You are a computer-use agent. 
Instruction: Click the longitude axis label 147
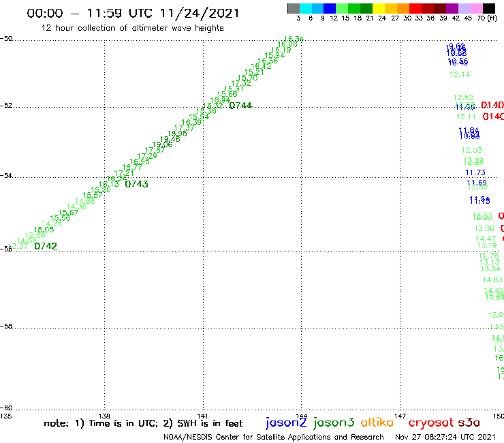(x=400, y=416)
